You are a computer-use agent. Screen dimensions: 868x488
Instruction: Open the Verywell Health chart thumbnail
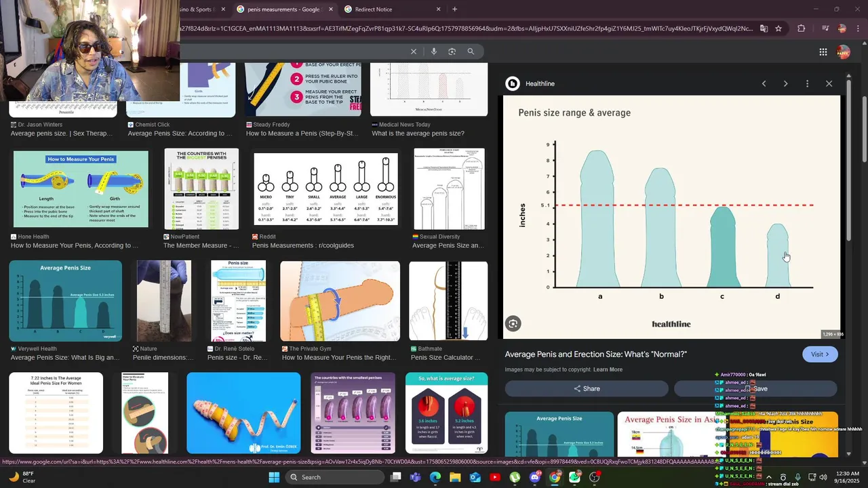[66, 301]
